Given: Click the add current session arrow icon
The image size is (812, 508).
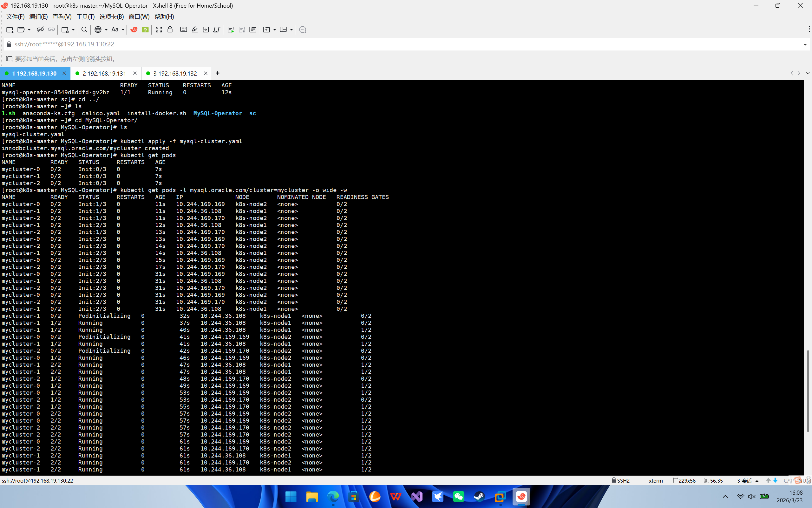Looking at the screenshot, I should tap(10, 59).
